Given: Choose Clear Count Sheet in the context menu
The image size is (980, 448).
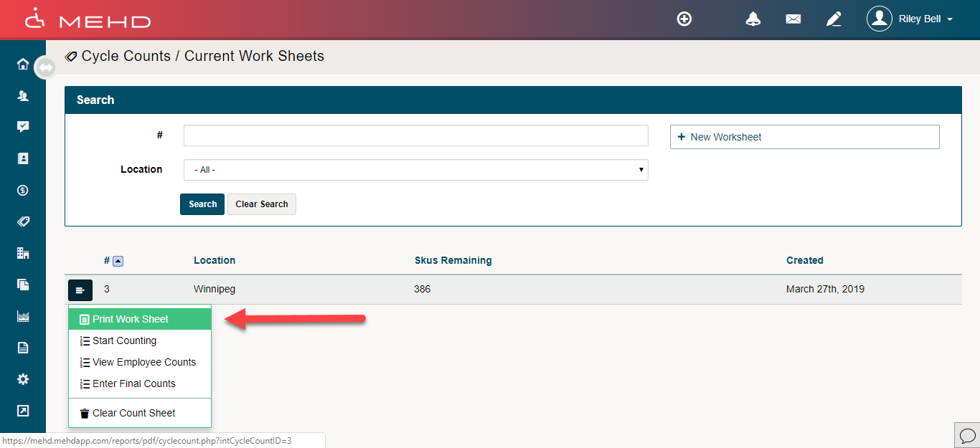Looking at the screenshot, I should (126, 412).
